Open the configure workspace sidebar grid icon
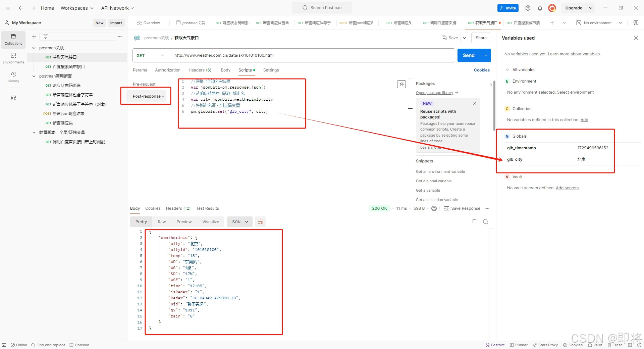The height and width of the screenshot is (349, 644). point(13,98)
